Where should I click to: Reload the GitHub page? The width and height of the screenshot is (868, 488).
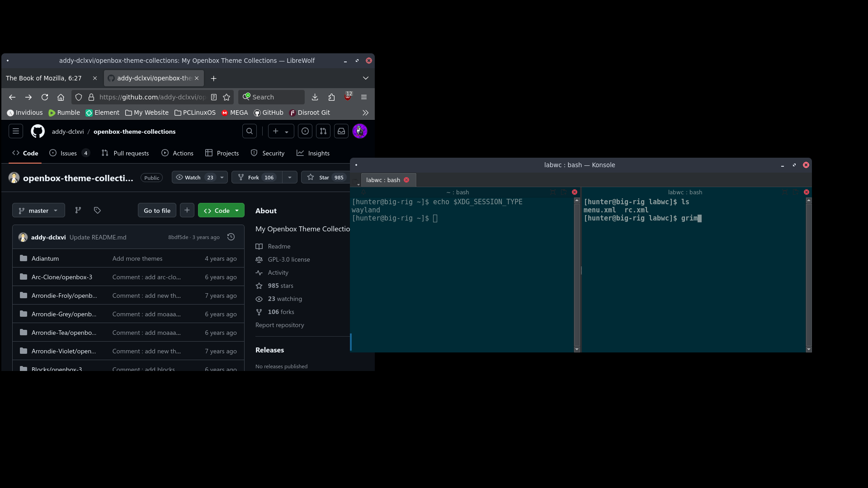[x=45, y=97]
